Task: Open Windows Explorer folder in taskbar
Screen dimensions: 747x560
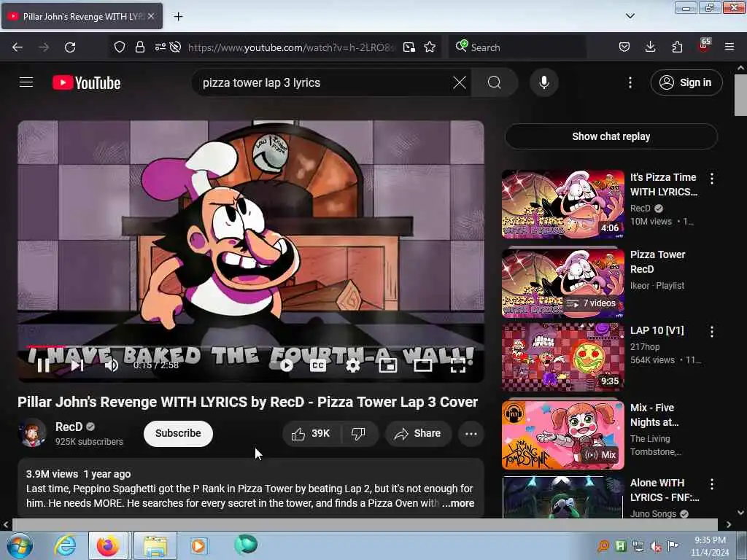Action: [x=155, y=545]
